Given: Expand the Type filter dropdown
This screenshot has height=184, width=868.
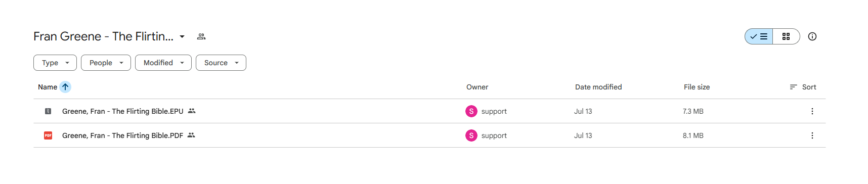Looking at the screenshot, I should click(x=55, y=63).
